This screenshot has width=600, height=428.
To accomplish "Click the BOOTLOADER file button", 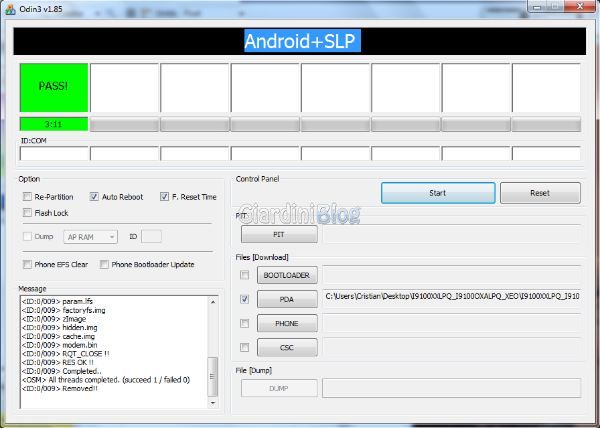I will 287,275.
